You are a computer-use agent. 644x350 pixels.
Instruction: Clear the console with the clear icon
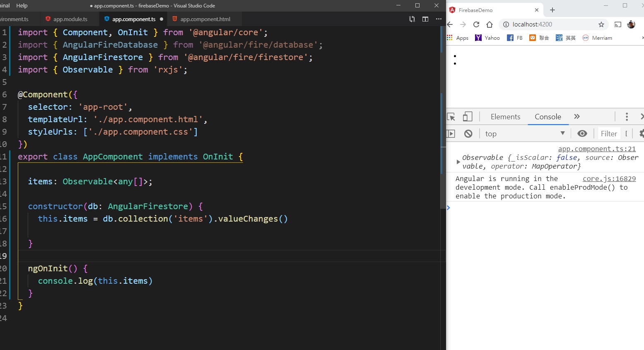[x=468, y=133]
